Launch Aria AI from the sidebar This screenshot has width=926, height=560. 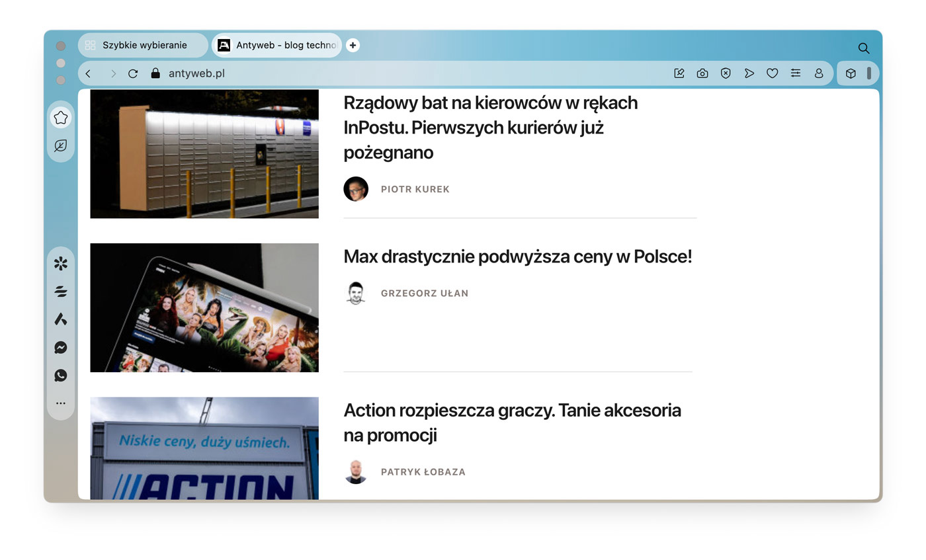(61, 319)
